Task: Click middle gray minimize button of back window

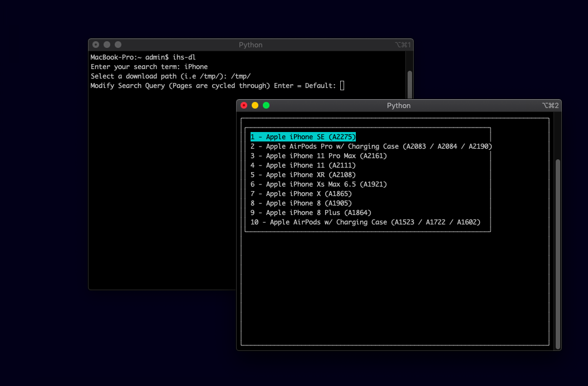Action: (x=107, y=45)
